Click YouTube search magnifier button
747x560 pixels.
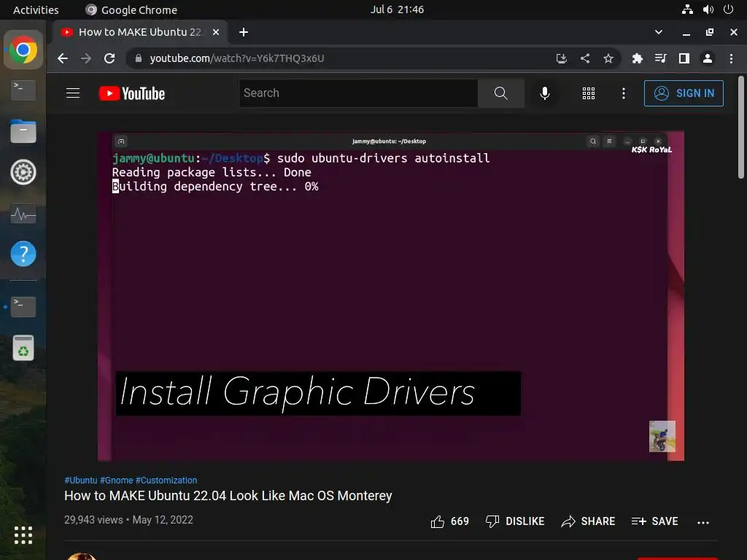point(501,93)
